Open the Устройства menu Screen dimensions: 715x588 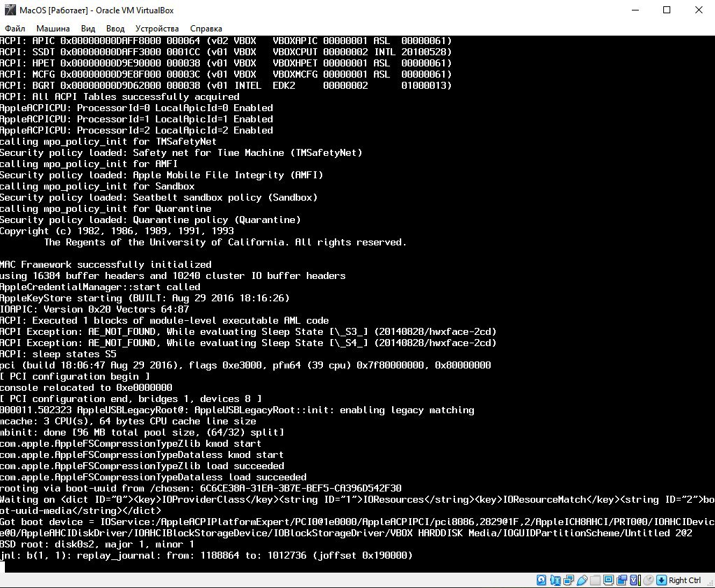157,28
